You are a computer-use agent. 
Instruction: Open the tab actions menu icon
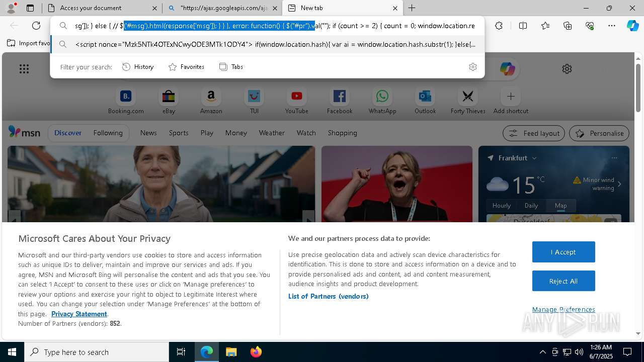tap(30, 8)
